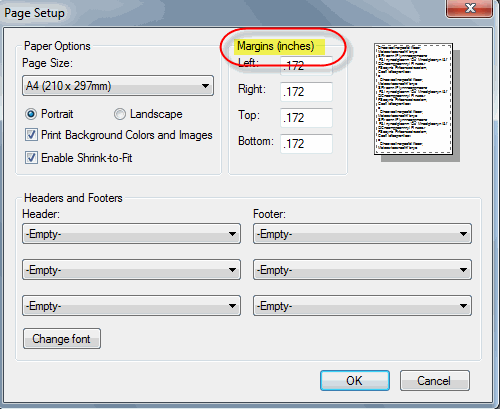500x409 pixels.
Task: Expand the second Header dropdown
Action: pos(131,270)
